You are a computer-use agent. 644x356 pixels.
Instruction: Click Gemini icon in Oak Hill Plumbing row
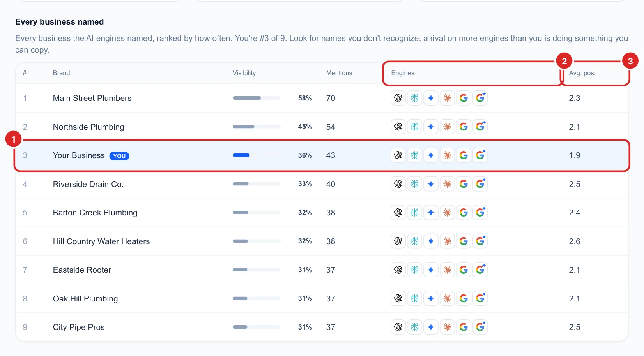(x=431, y=298)
